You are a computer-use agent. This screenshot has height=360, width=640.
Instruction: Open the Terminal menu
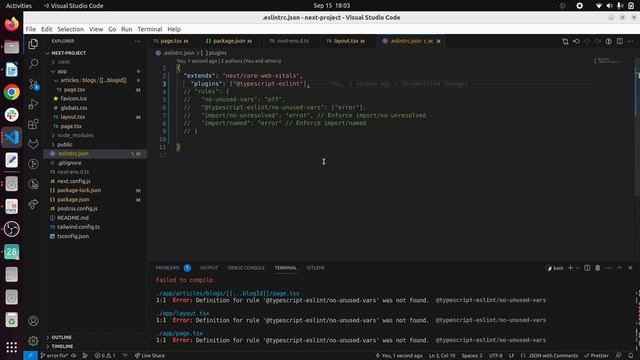[x=149, y=29]
